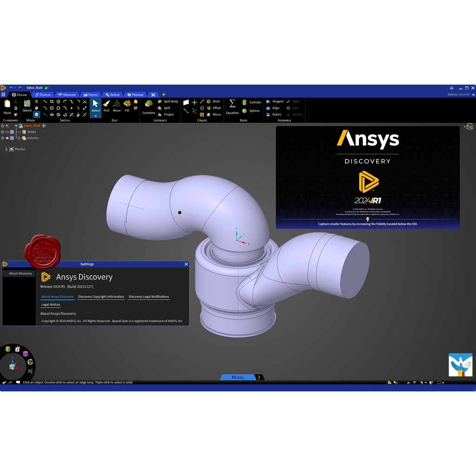Apply the Mirror tool

pos(216,114)
